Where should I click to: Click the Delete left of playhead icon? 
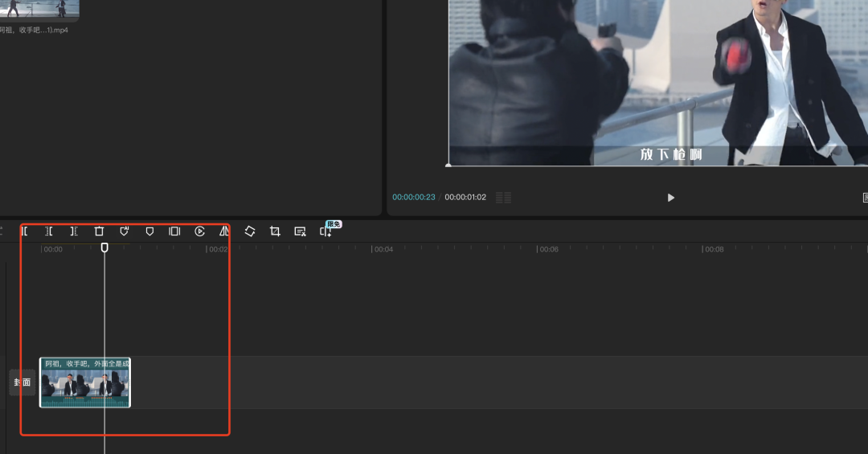point(48,231)
